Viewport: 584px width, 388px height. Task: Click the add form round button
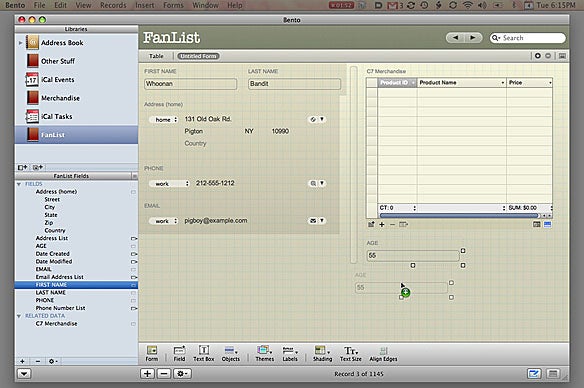coord(537,56)
